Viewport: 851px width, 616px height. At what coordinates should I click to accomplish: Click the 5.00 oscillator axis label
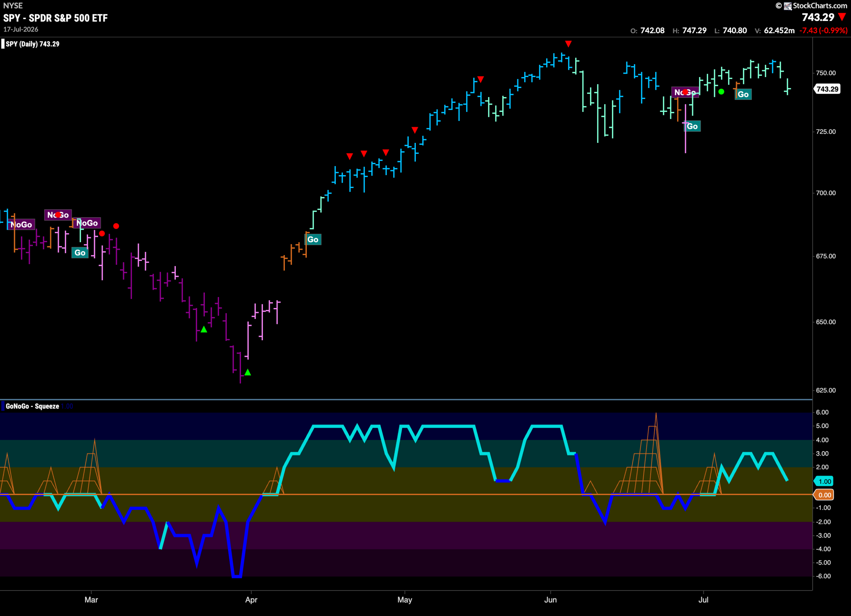coord(822,426)
